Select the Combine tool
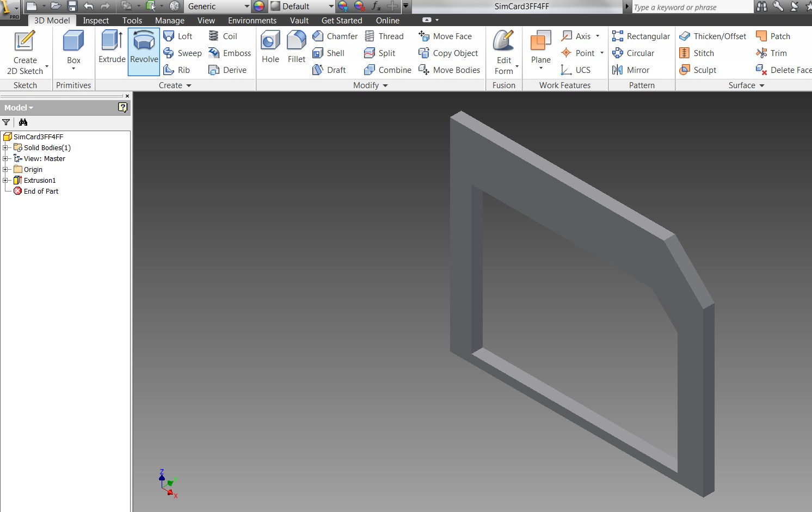This screenshot has height=512, width=812. click(x=387, y=70)
